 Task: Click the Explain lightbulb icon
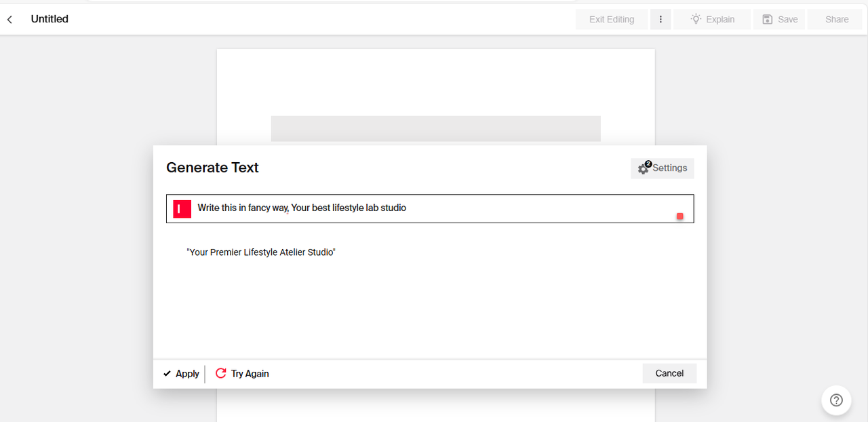click(696, 19)
